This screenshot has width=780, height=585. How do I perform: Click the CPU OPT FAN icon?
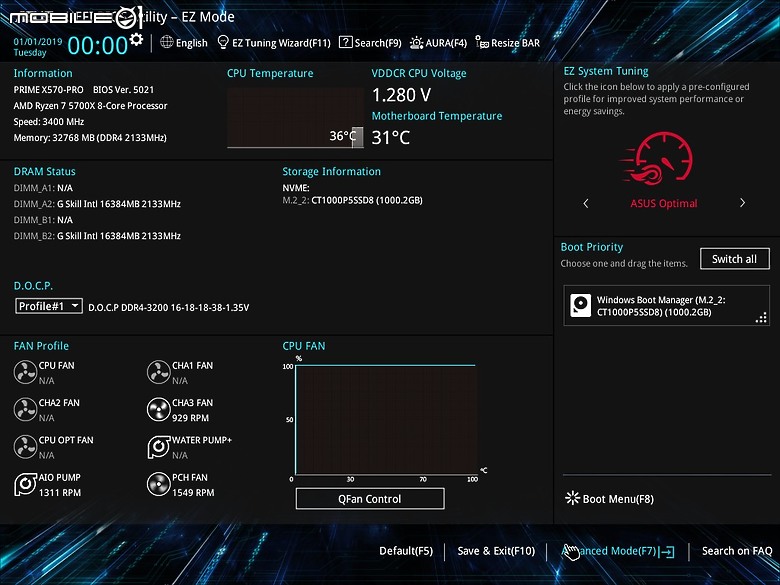25,447
